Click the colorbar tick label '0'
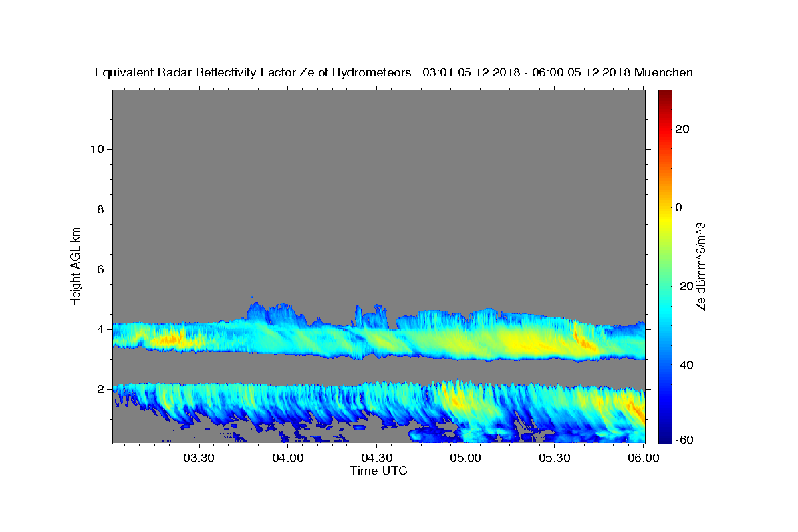 pyautogui.click(x=679, y=207)
